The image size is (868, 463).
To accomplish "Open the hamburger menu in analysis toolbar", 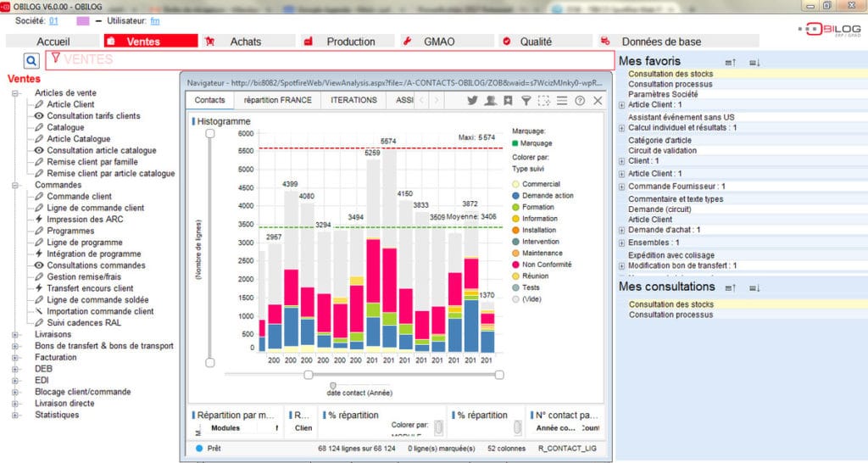I will pyautogui.click(x=561, y=100).
